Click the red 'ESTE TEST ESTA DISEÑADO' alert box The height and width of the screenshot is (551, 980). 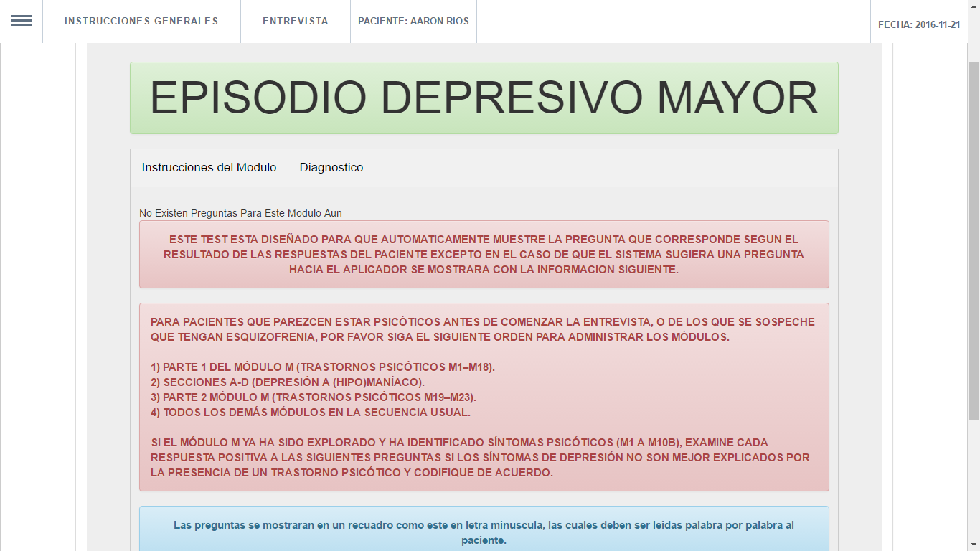(484, 255)
